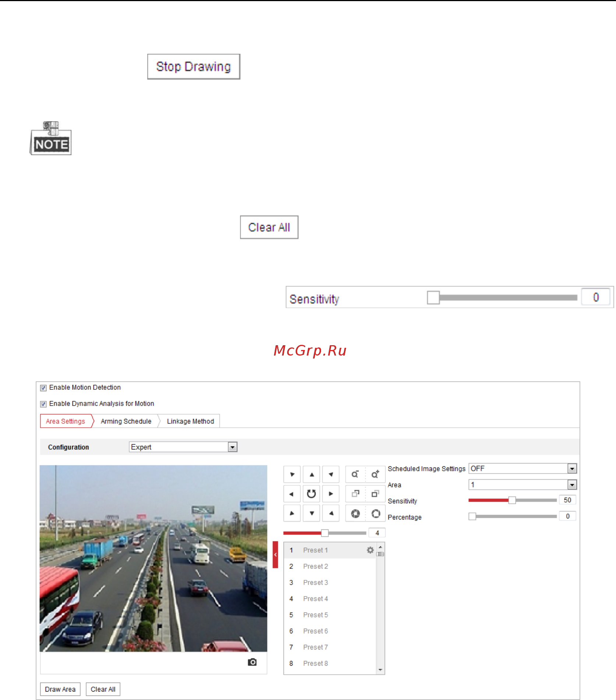Click Clear All below the video preview
Viewport: 616px width, 700px height.
point(103,689)
